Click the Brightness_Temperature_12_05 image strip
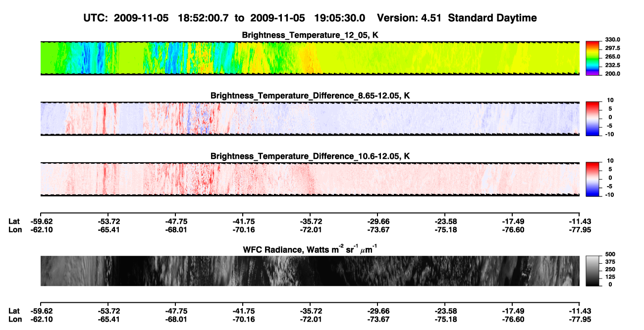This screenshot has height=330, width=644. 310,58
